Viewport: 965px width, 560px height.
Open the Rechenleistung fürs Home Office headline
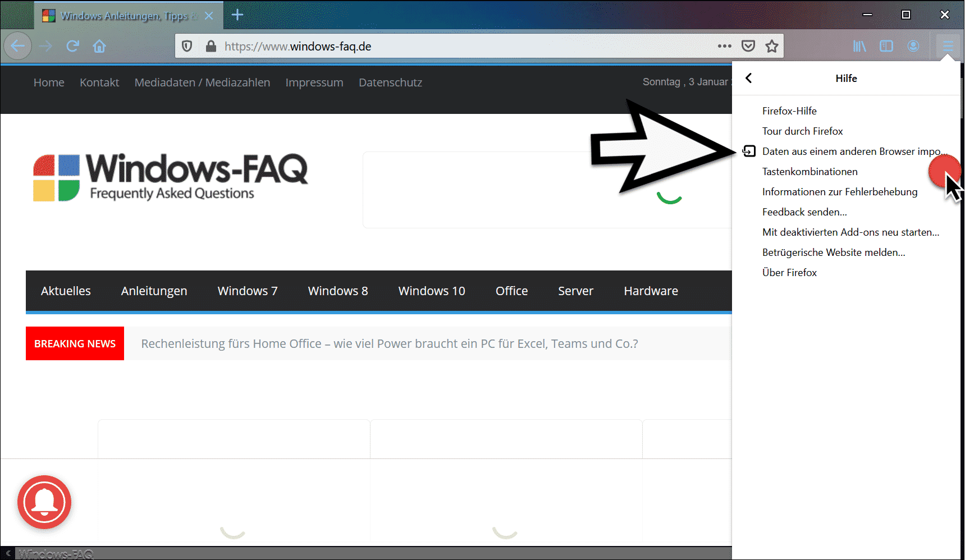coord(390,343)
